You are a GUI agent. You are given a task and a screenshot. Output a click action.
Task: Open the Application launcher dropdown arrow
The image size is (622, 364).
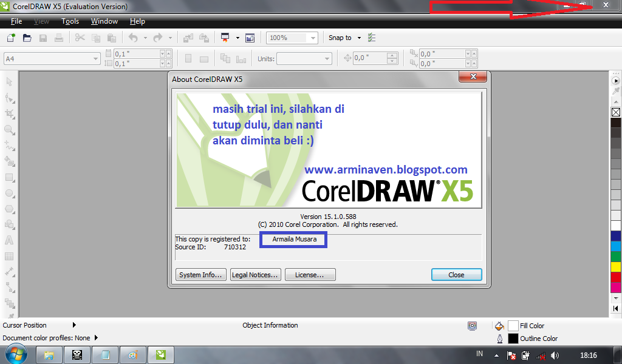pos(238,38)
